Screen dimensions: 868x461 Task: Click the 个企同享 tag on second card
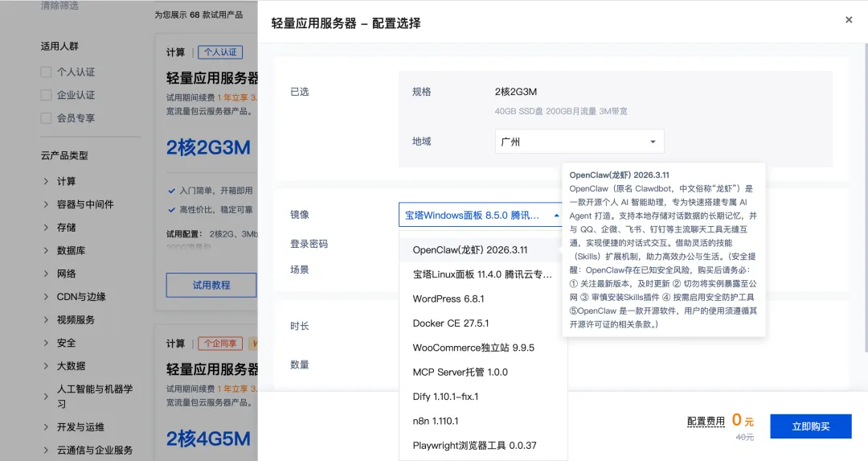tap(219, 344)
